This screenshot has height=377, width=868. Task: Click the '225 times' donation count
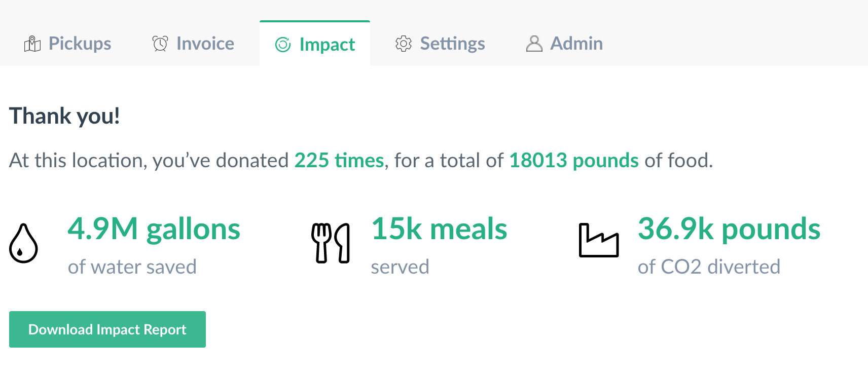[339, 161]
